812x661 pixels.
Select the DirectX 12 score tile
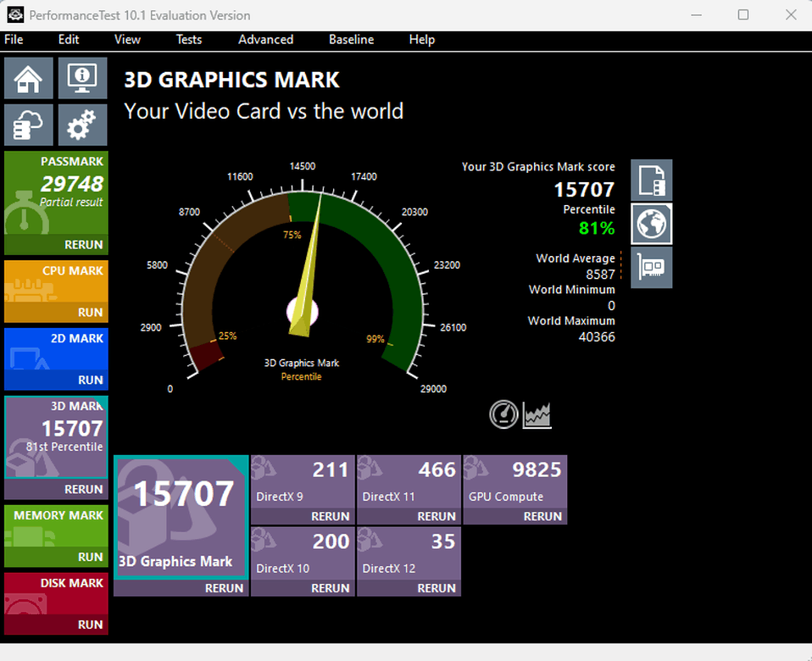click(x=409, y=553)
